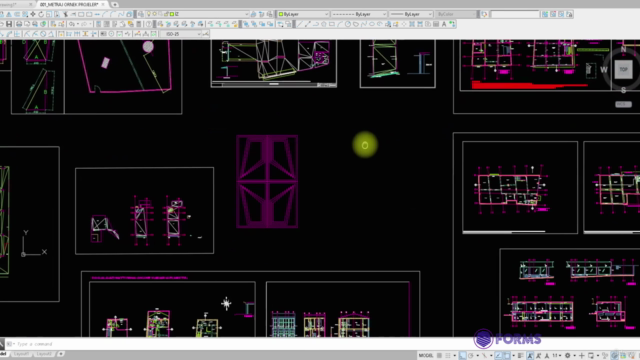This screenshot has height=360, width=640.
Task: Click the icon right of the ISO-25 dropdown
Action: tap(205, 34)
